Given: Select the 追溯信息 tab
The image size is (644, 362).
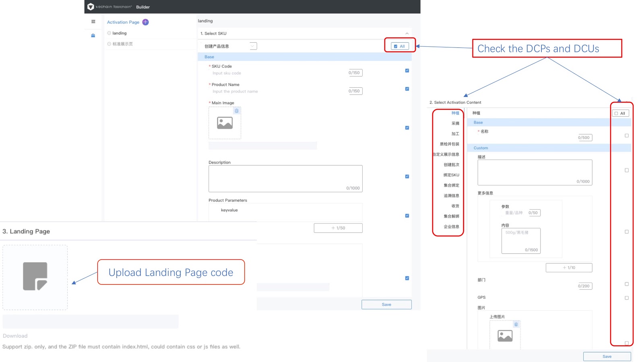Looking at the screenshot, I should click(x=452, y=196).
